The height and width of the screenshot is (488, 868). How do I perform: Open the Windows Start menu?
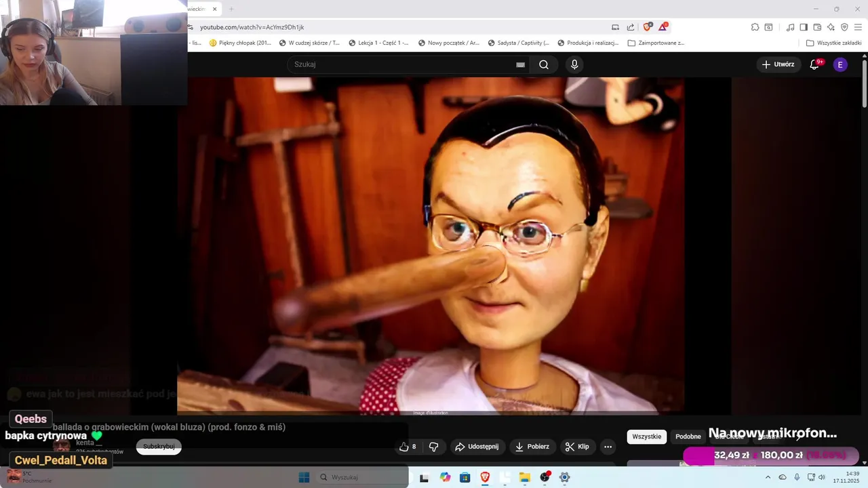(304, 477)
